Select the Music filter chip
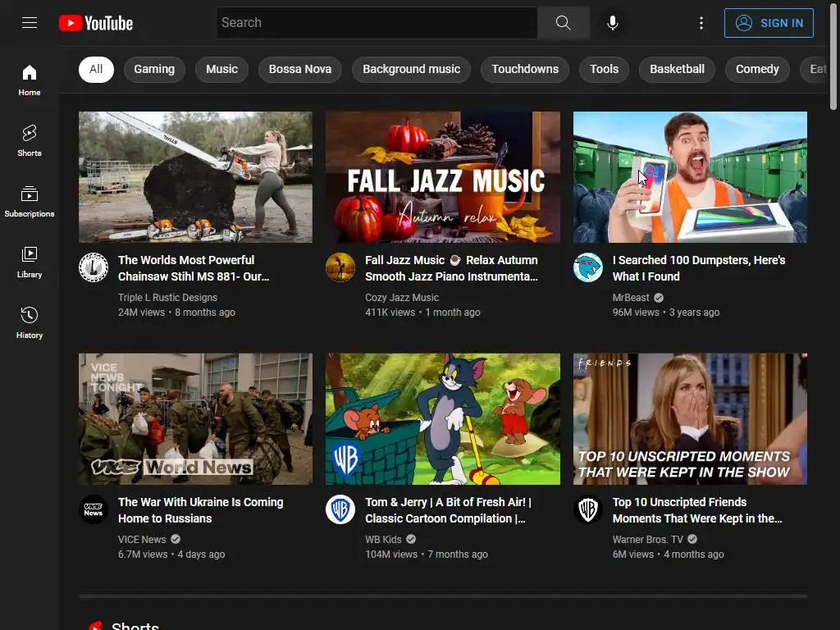 [221, 69]
